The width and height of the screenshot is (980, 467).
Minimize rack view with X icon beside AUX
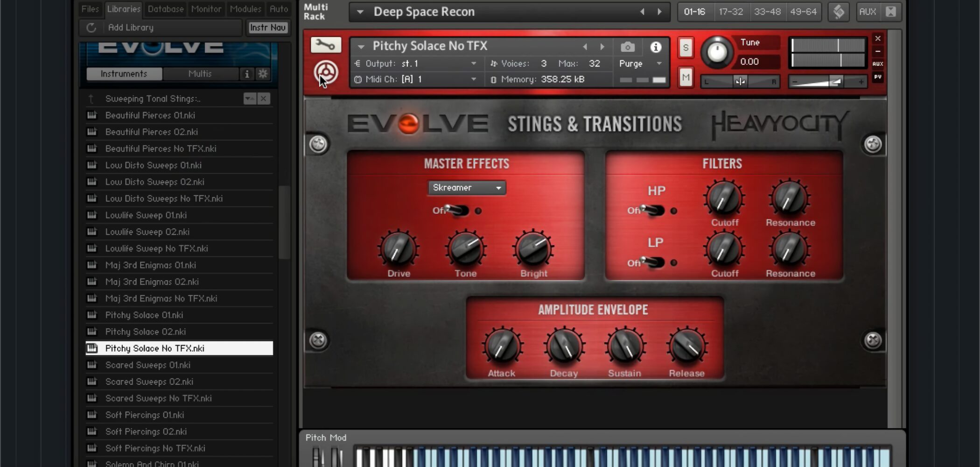(891, 12)
